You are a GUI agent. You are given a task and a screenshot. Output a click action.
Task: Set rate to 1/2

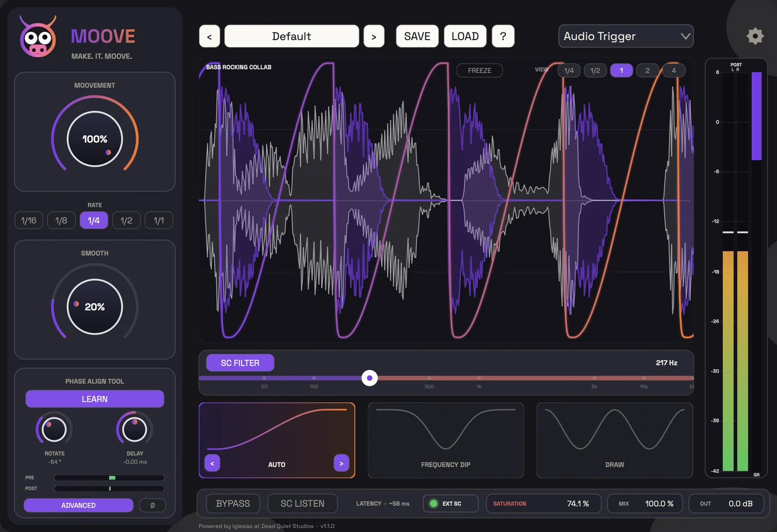[x=126, y=220]
